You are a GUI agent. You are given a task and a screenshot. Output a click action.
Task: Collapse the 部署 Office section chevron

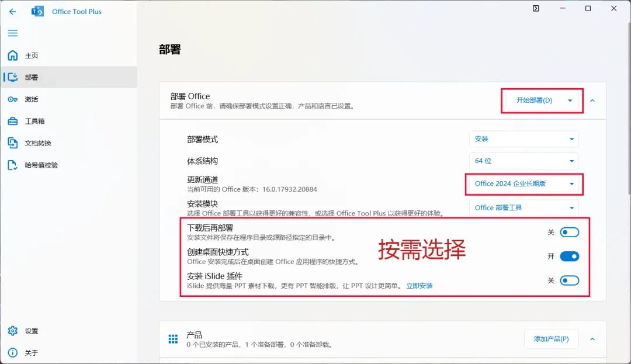point(592,100)
